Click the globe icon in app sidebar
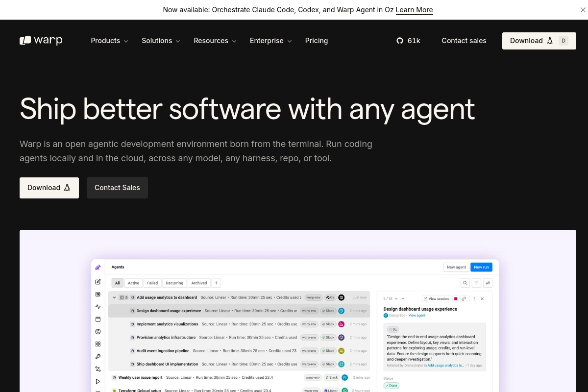This screenshot has width=588, height=392. click(98, 332)
